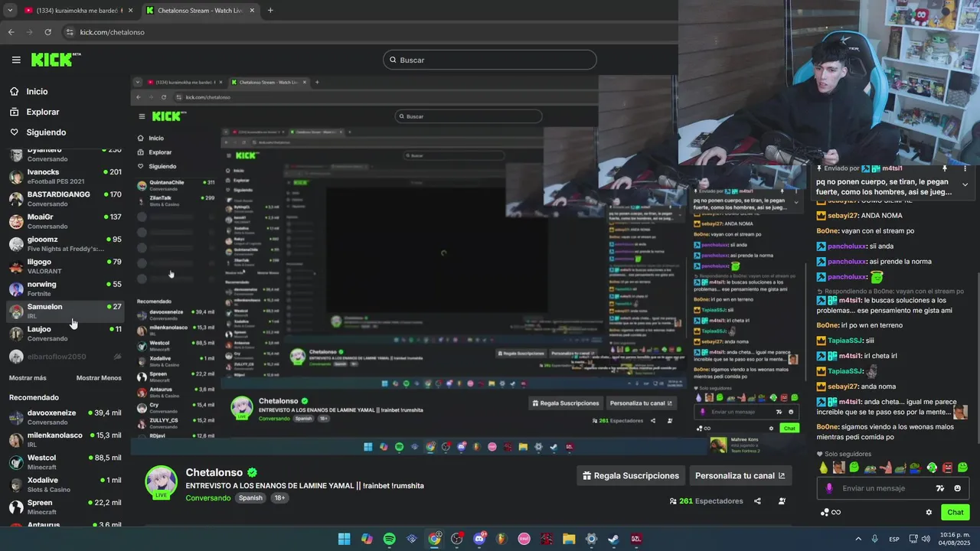Open Copilot from the taskbar
This screenshot has height=551, width=980.
(x=367, y=539)
